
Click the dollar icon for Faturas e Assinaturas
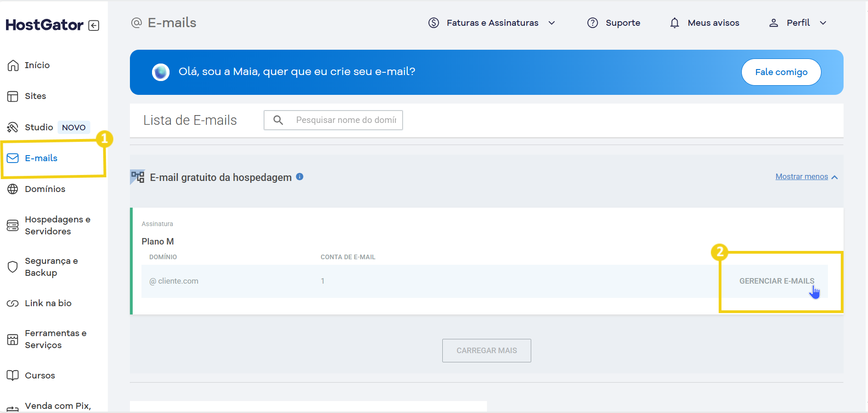[434, 23]
